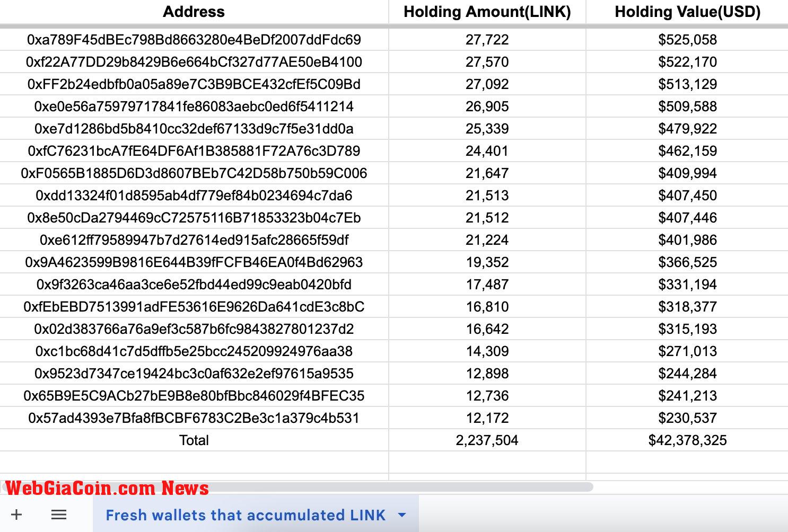Select address cell 0x9f3263ca46aa3ce6e52fbd44ed99c9eab0420bfd
This screenshot has width=788, height=532.
click(x=194, y=285)
